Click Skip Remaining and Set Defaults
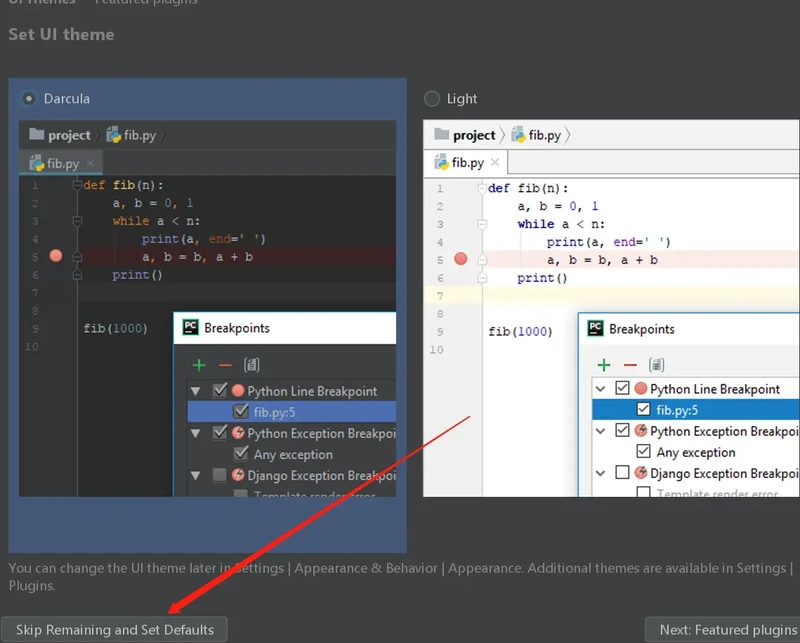The height and width of the screenshot is (643, 800). click(x=115, y=629)
